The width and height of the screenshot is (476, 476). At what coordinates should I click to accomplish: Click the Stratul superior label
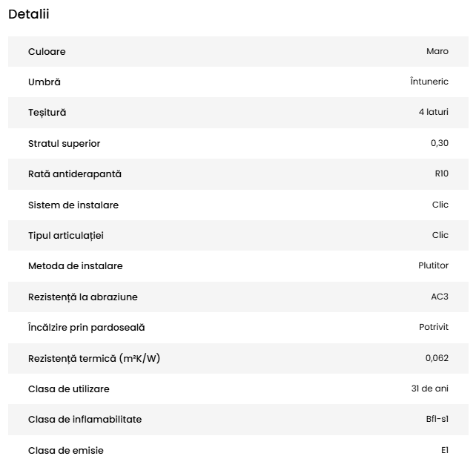click(x=64, y=143)
